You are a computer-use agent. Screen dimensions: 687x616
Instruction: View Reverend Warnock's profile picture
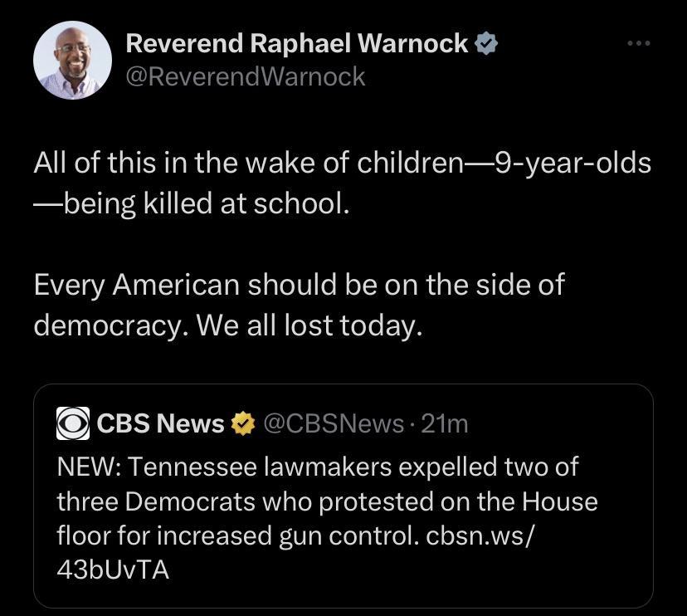[x=72, y=59]
